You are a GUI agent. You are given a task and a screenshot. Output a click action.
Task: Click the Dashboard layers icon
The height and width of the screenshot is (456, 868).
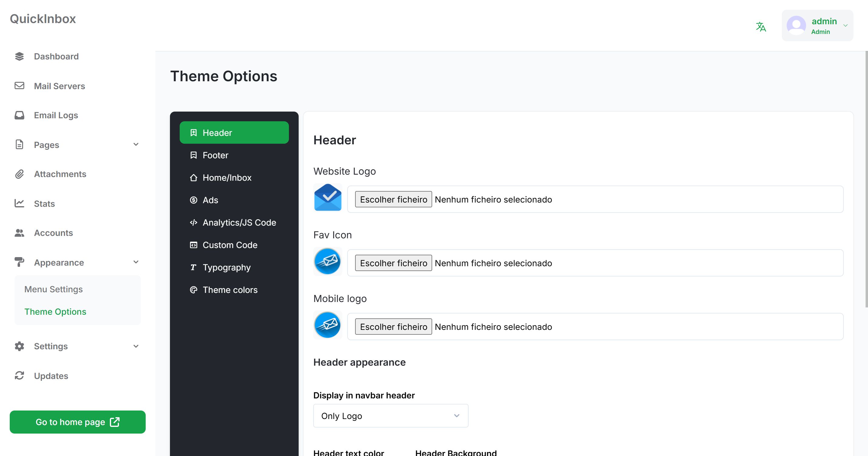click(19, 56)
